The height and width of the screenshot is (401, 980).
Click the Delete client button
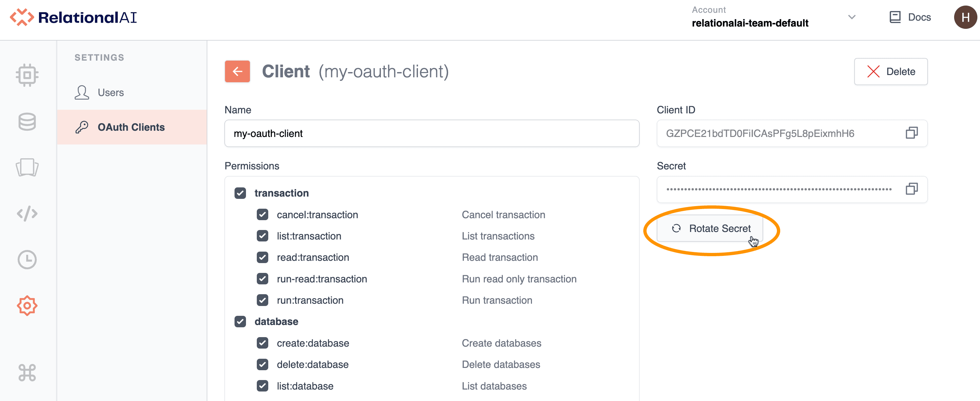click(x=891, y=71)
